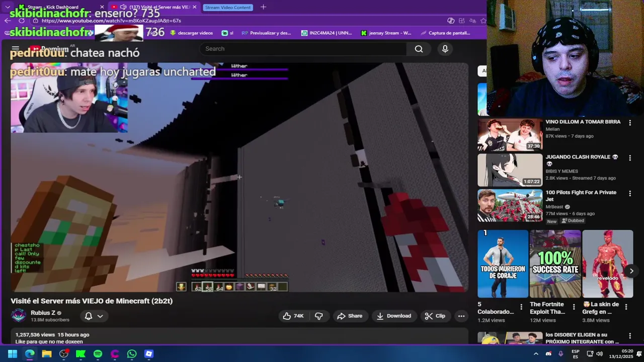Image resolution: width=644 pixels, height=362 pixels.
Task: Open options for 'VINO DILLOM A TOMAR BIRRA'
Action: [629, 123]
